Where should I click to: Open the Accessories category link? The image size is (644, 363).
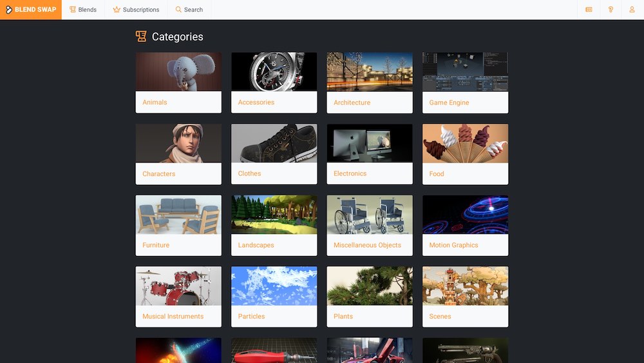point(256,103)
